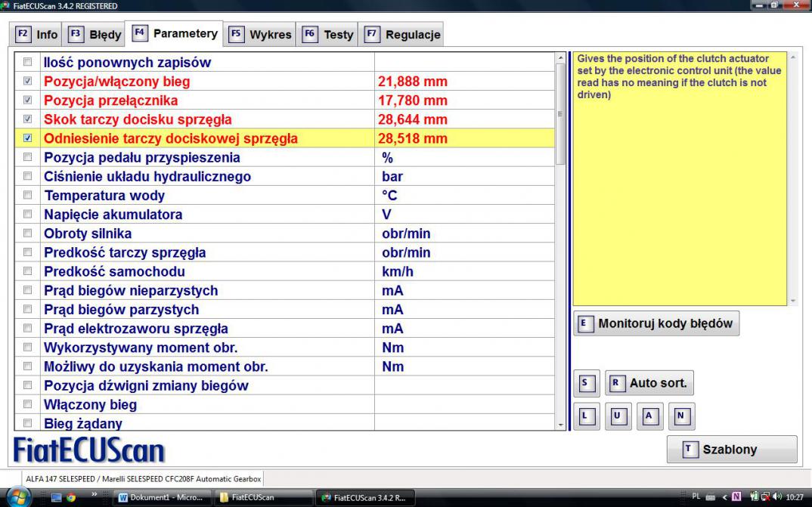This screenshot has width=812, height=507.
Task: Show hidden system tray icons arrow
Action: [724, 497]
